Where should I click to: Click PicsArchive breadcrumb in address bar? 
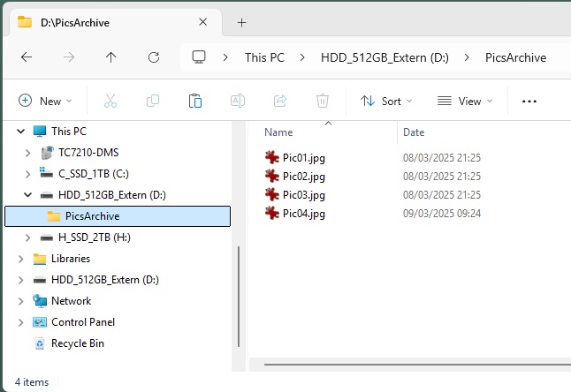[x=515, y=57]
